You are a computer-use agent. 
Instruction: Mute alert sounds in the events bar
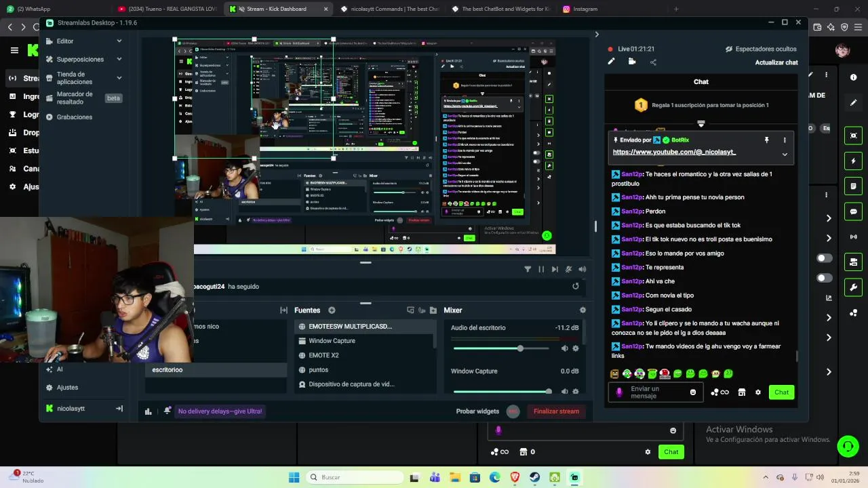pos(583,269)
